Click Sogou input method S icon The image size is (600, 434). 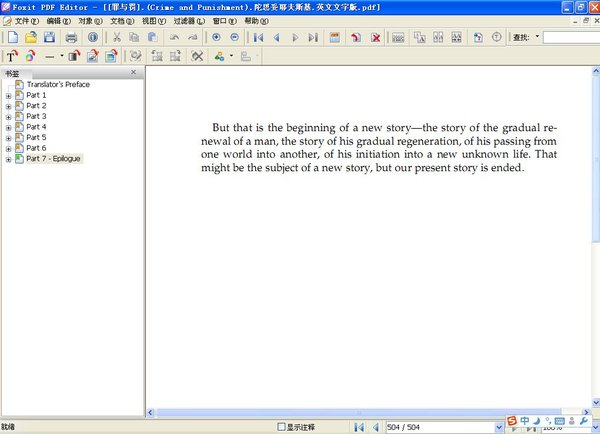[512, 421]
